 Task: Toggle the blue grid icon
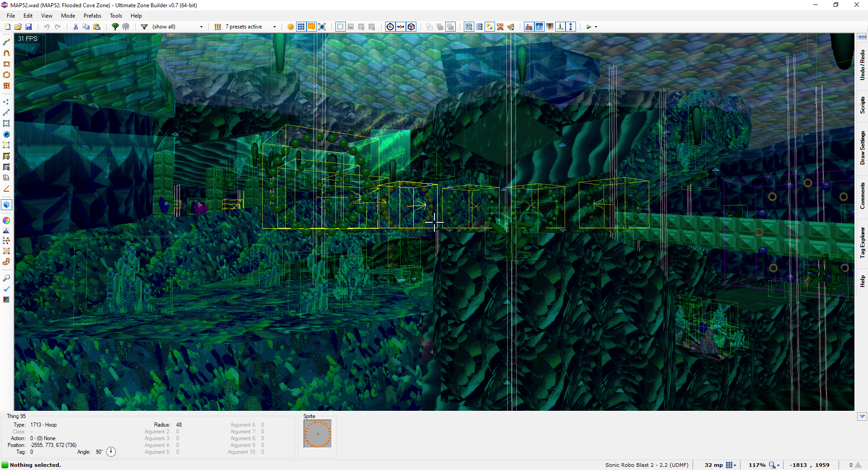301,27
